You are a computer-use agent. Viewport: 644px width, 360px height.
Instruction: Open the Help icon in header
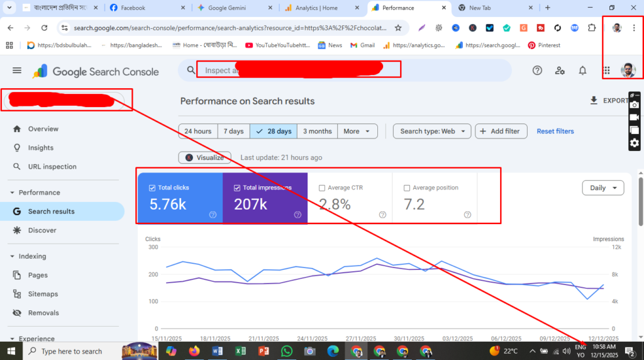click(537, 70)
